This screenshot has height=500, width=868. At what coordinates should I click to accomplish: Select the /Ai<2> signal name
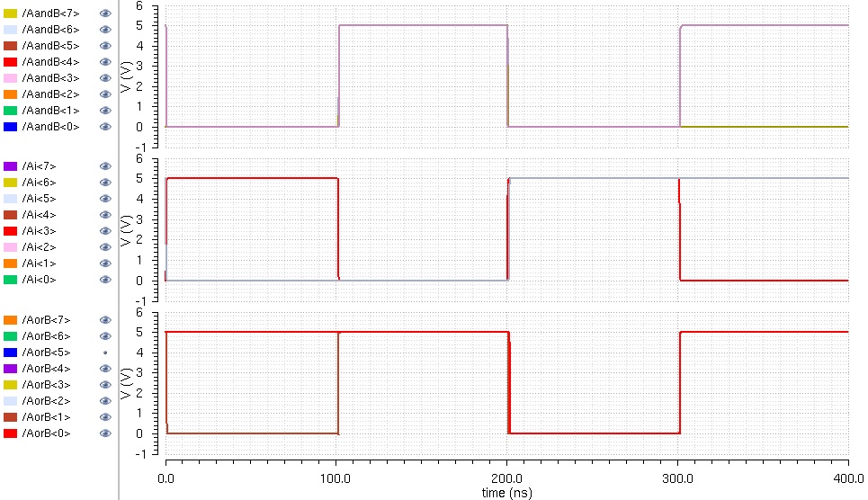point(39,247)
